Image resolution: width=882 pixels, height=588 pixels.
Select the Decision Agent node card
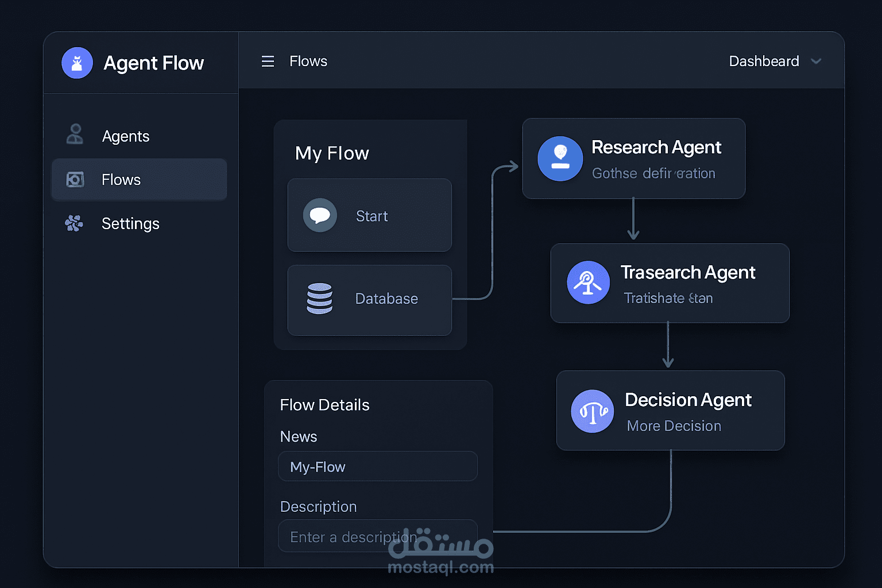pos(670,411)
